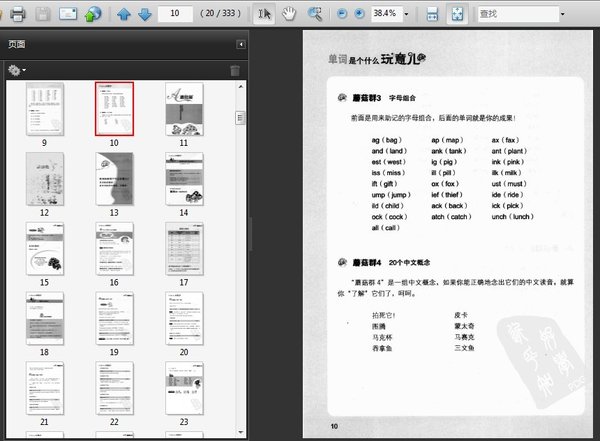Click the zoom in plus button

pyautogui.click(x=359, y=14)
